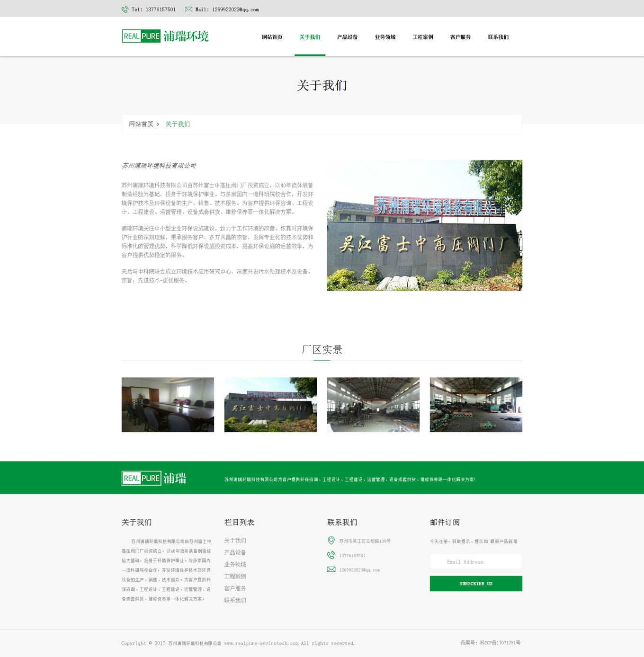Viewport: 644px width, 657px height.
Task: Click the footer location pin icon
Action: click(331, 541)
